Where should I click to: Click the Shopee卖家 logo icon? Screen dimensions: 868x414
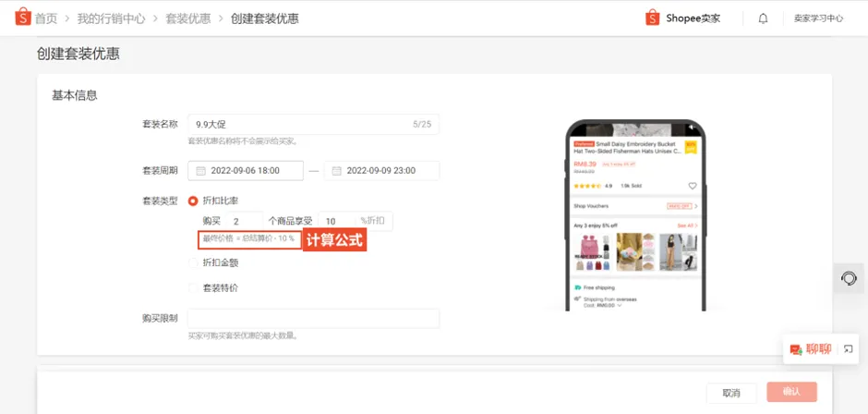pos(653,18)
